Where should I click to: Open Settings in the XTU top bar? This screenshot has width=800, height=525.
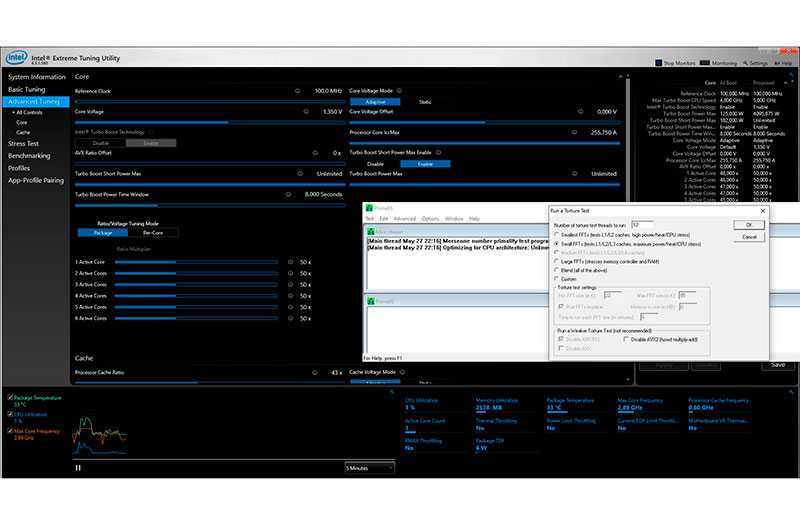point(755,63)
